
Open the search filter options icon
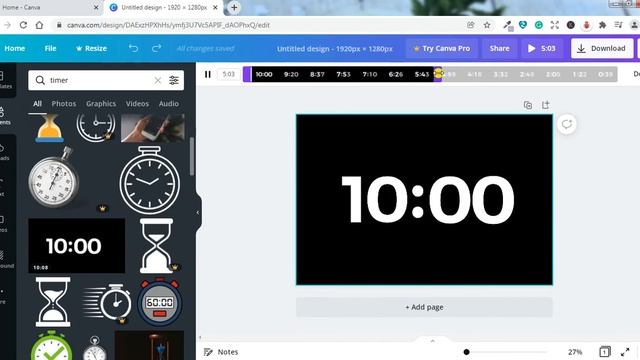pyautogui.click(x=174, y=80)
